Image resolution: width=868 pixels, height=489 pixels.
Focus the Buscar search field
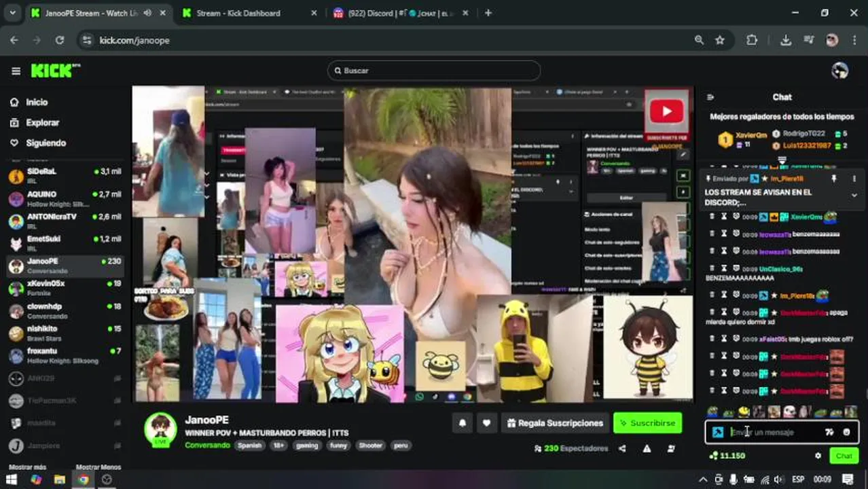[434, 71]
